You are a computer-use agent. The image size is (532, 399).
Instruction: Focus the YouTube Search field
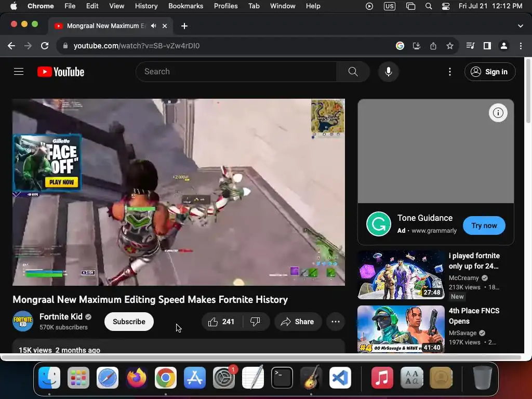click(236, 72)
